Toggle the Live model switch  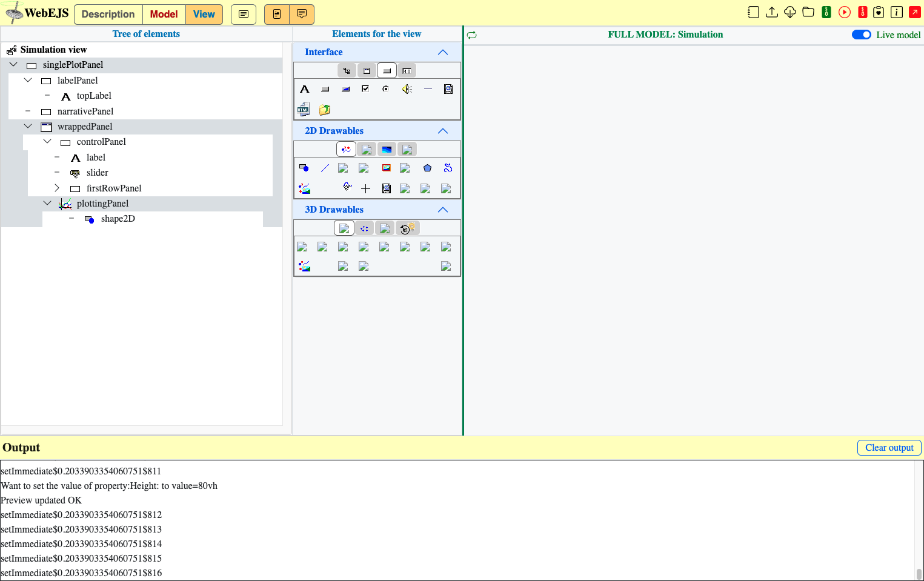coord(862,35)
